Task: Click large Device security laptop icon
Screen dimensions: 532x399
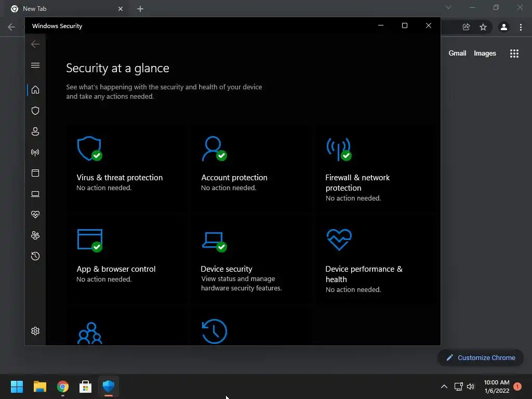Action: tap(214, 242)
